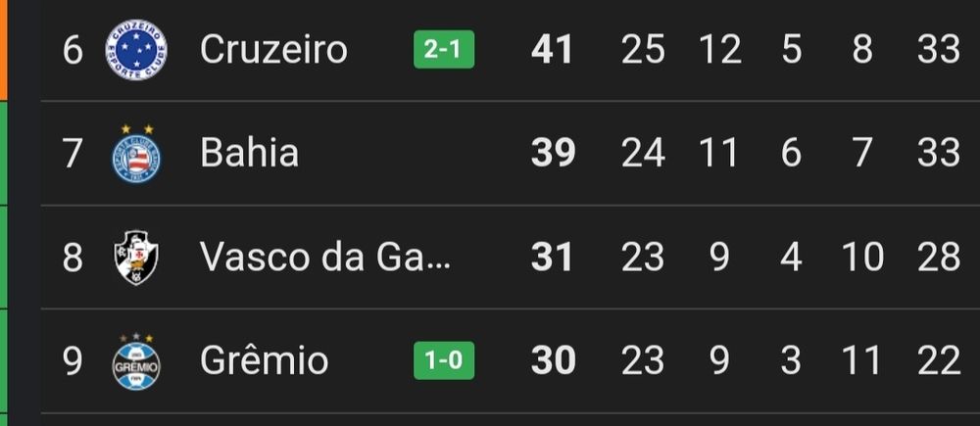Tap Grêmio's green 1-0 live score badge
980x426 pixels.
(444, 360)
